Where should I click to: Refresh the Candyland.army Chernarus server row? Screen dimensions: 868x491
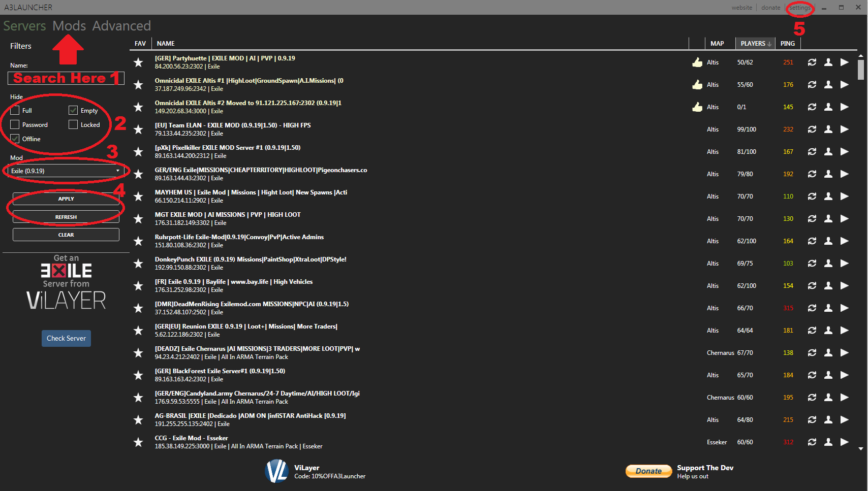pos(812,398)
